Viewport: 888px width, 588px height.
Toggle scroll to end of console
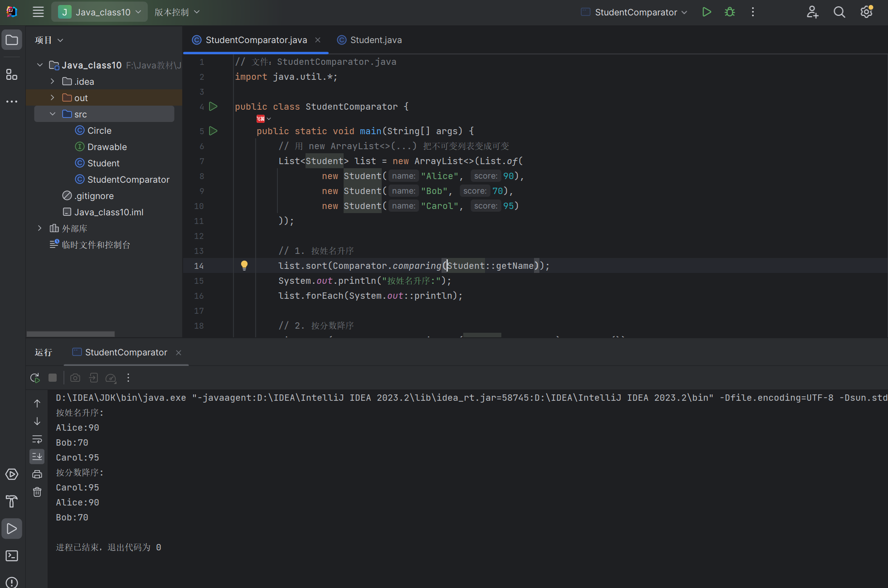pyautogui.click(x=37, y=457)
